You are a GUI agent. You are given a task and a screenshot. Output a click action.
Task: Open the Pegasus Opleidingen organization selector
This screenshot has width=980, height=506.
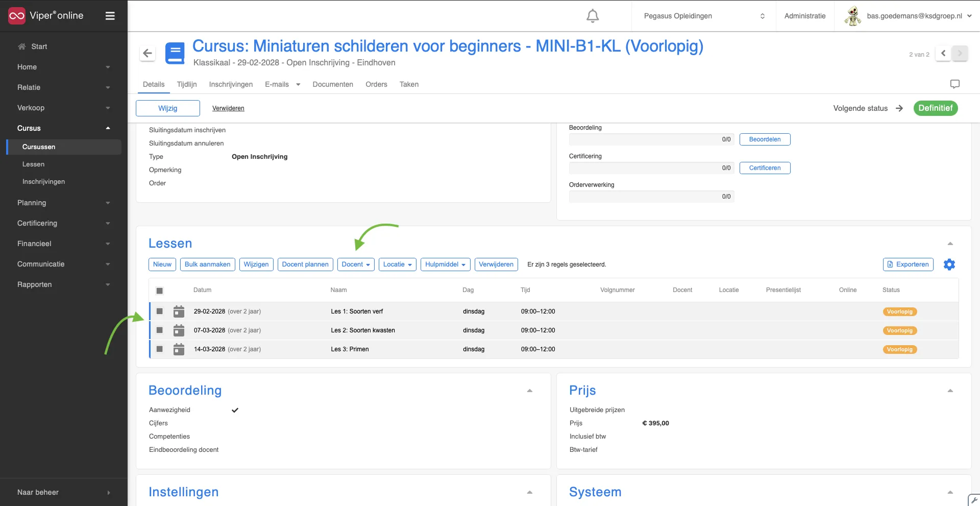pos(704,16)
